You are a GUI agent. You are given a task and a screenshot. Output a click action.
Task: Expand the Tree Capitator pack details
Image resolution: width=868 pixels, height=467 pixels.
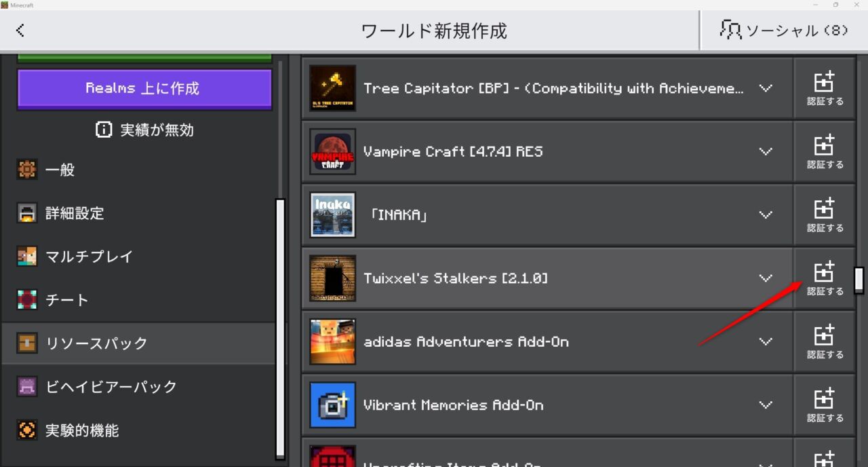(x=766, y=88)
